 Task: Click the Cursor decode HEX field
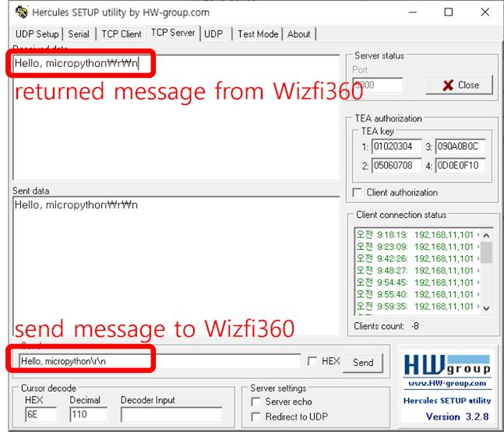pos(41,415)
